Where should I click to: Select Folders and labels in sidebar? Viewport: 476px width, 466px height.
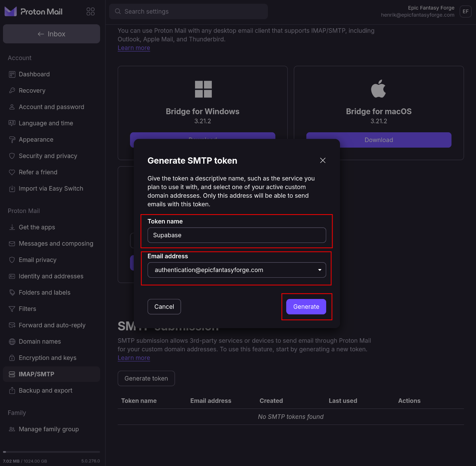[x=44, y=293]
